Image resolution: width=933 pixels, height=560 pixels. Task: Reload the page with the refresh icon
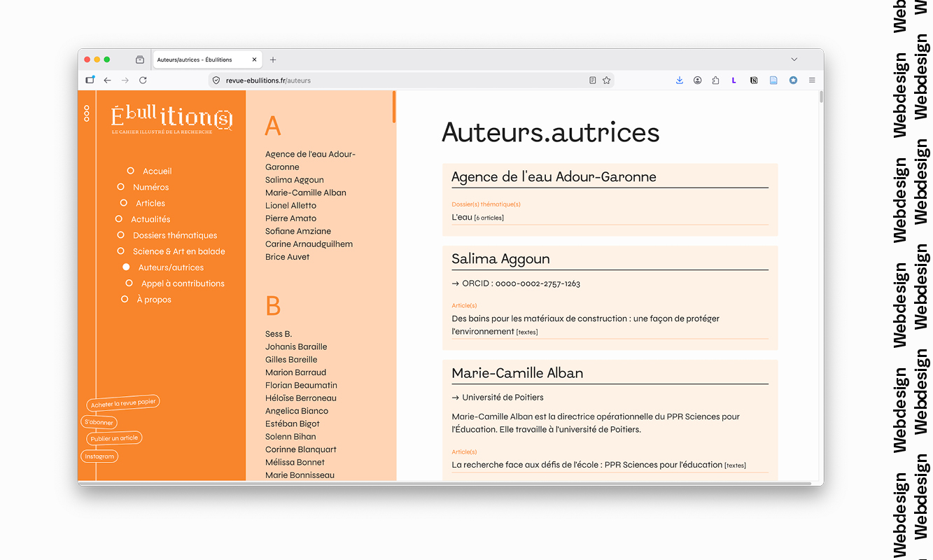pos(143,80)
